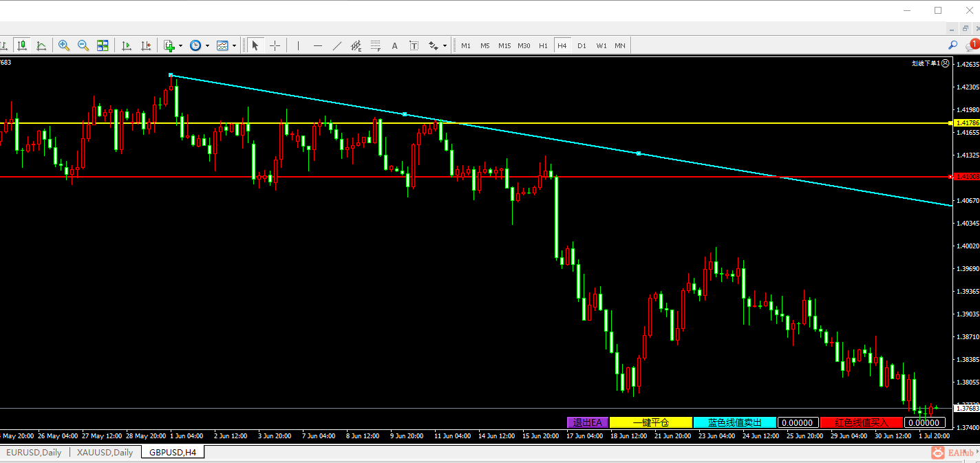Expand the templates dropdown arrow
The image size is (980, 463).
coord(234,46)
